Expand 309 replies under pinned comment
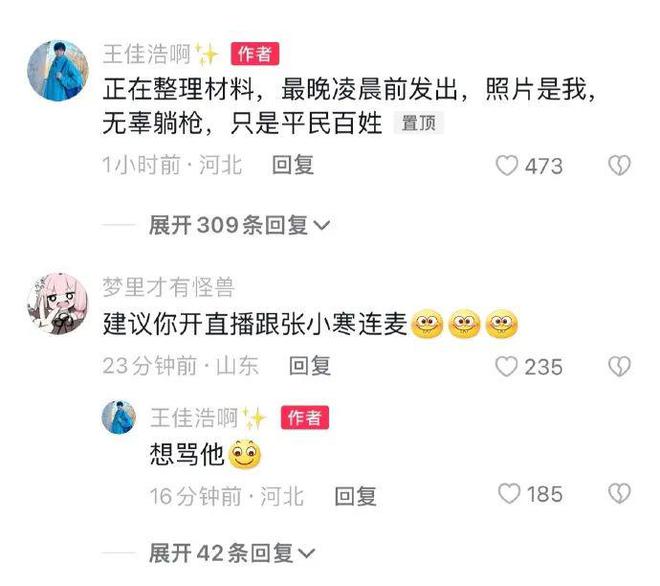The height and width of the screenshot is (586, 660). (239, 225)
